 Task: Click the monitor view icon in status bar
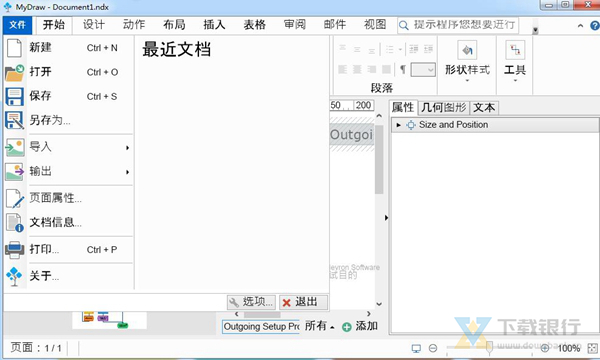[416, 348]
